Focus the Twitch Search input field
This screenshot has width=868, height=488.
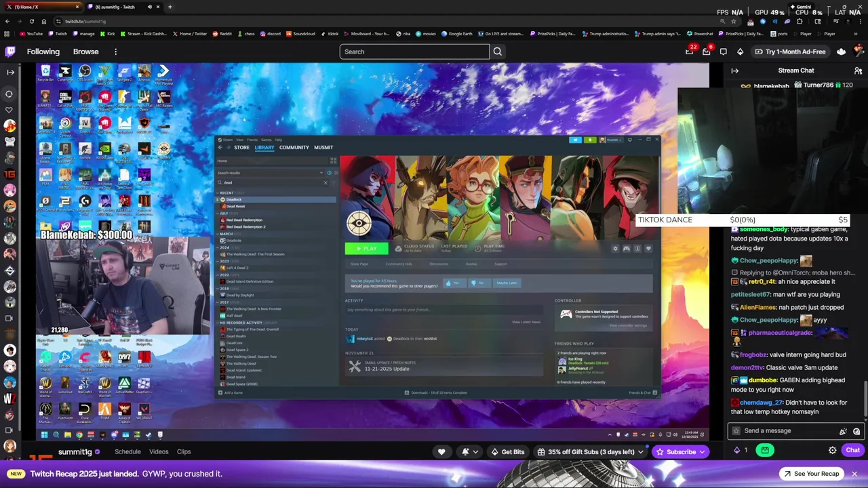[414, 52]
